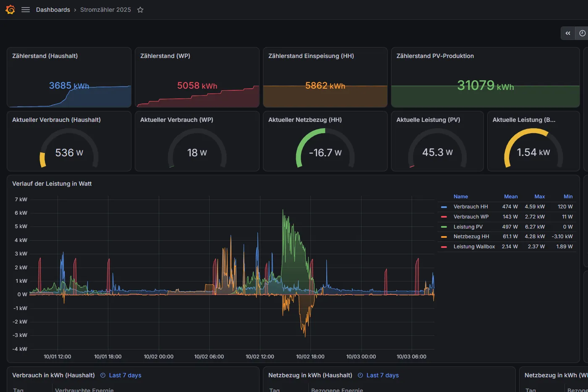
Task: Click the 31079 kWh PV-Produktion value
Action: [486, 86]
